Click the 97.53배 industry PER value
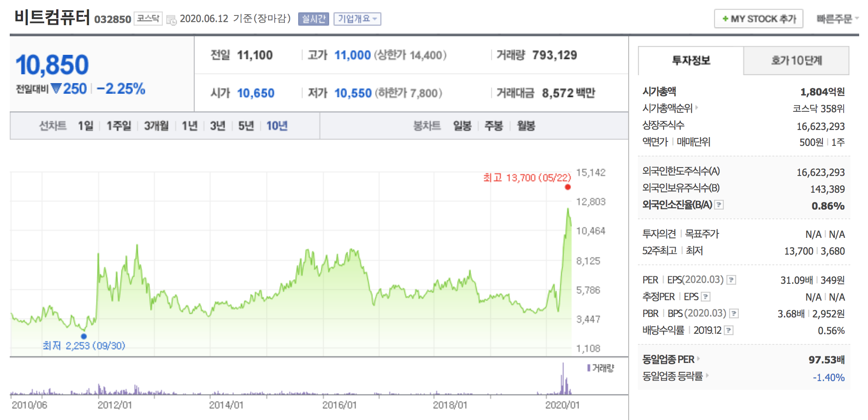 tap(826, 360)
